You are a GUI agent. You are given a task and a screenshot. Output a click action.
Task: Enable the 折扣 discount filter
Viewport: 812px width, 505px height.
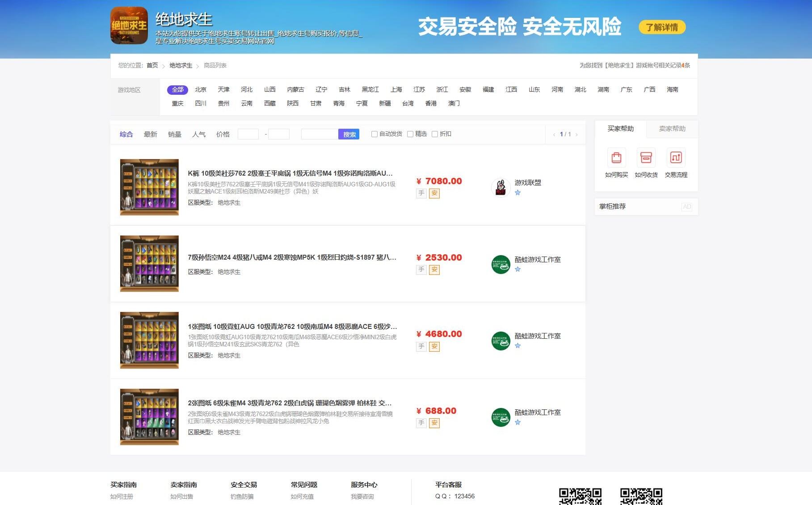[434, 134]
